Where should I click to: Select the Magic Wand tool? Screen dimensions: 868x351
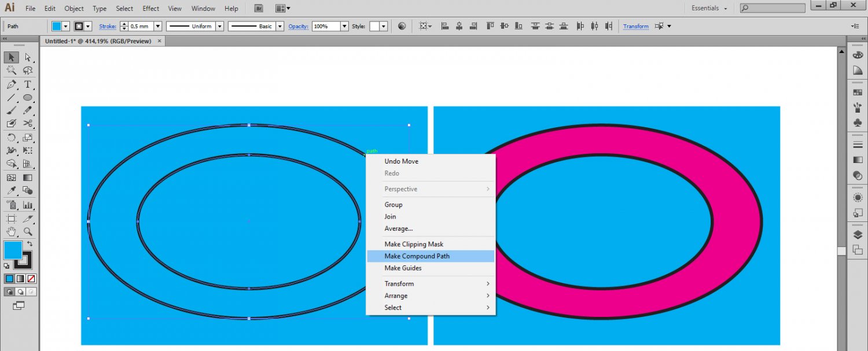(11, 71)
